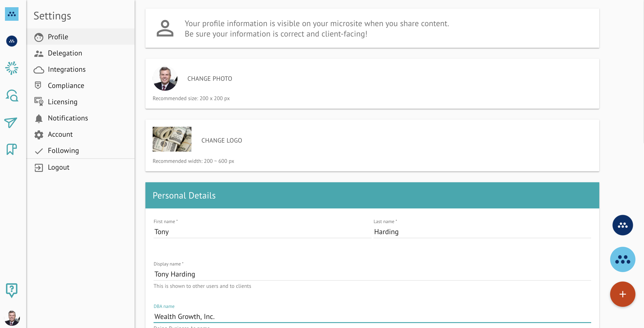Click CHANGE PHOTO button
The height and width of the screenshot is (328, 644).
[x=210, y=79]
